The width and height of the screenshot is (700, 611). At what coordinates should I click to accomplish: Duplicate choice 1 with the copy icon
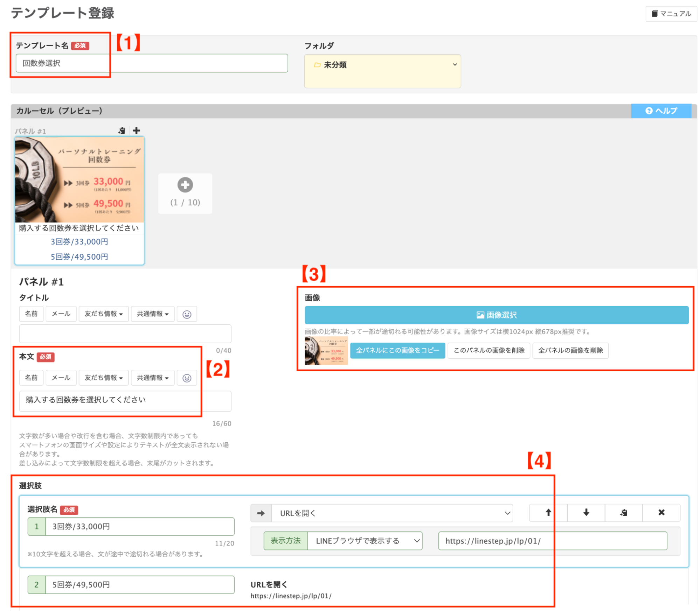[624, 513]
